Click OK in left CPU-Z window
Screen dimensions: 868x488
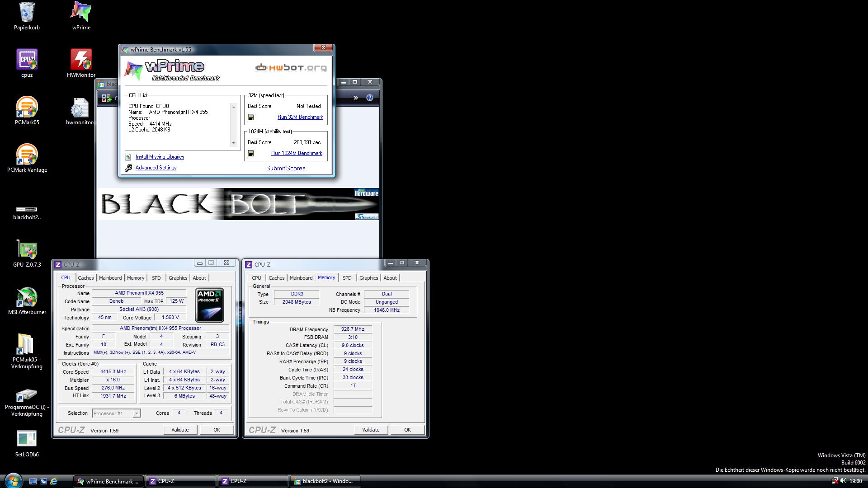217,430
